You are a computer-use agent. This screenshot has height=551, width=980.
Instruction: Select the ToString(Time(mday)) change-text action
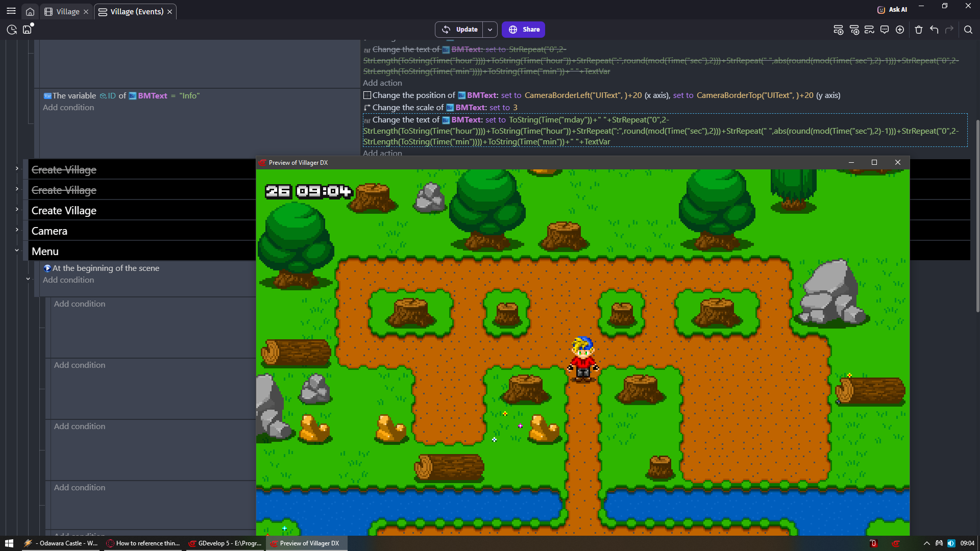point(665,131)
